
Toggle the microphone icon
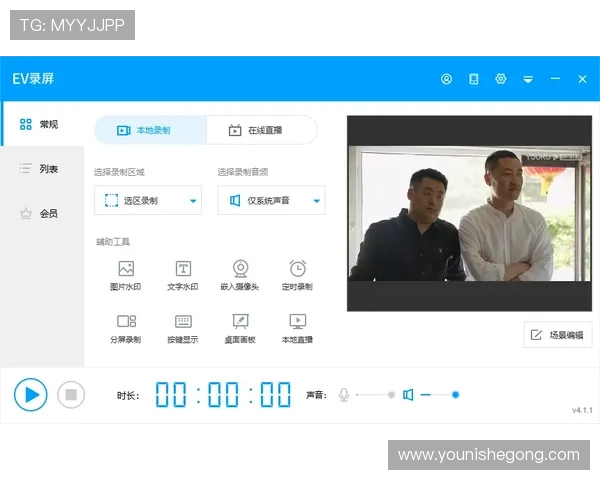pyautogui.click(x=344, y=395)
